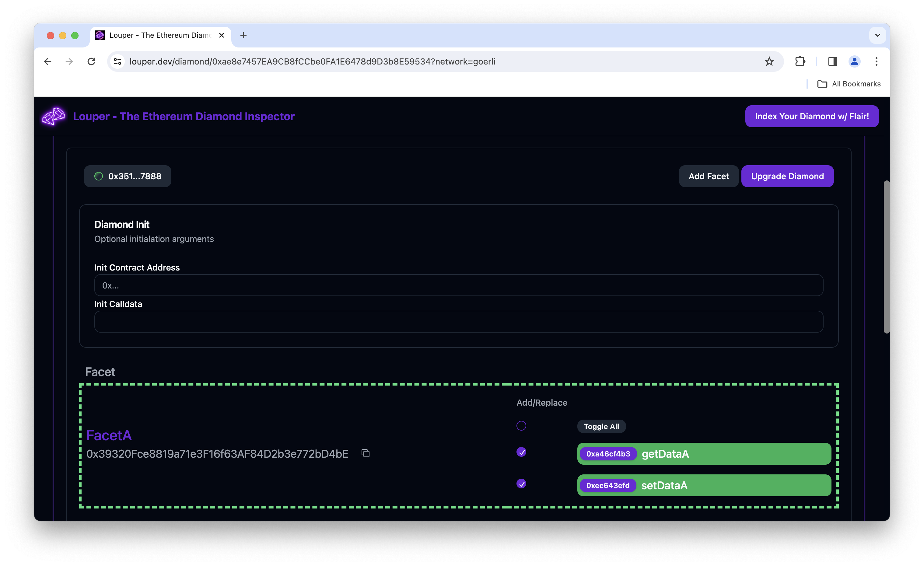924x566 pixels.
Task: Click the browser forward arrow
Action: pyautogui.click(x=69, y=61)
